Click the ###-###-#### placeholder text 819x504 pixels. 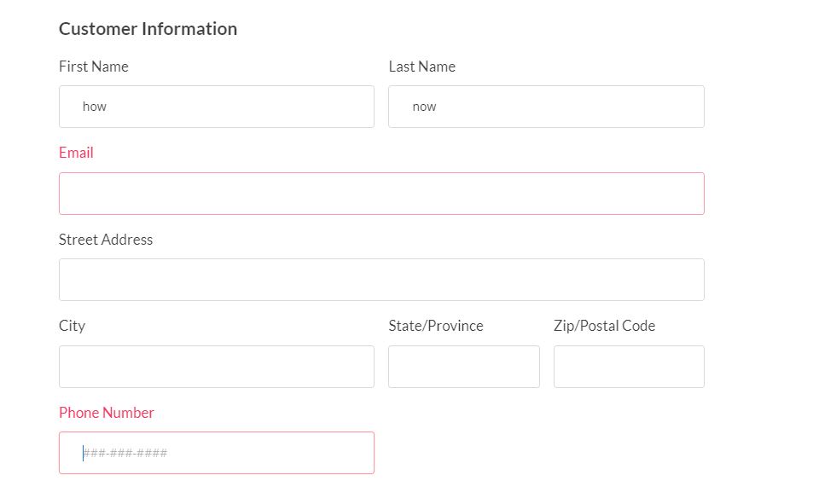tap(125, 453)
